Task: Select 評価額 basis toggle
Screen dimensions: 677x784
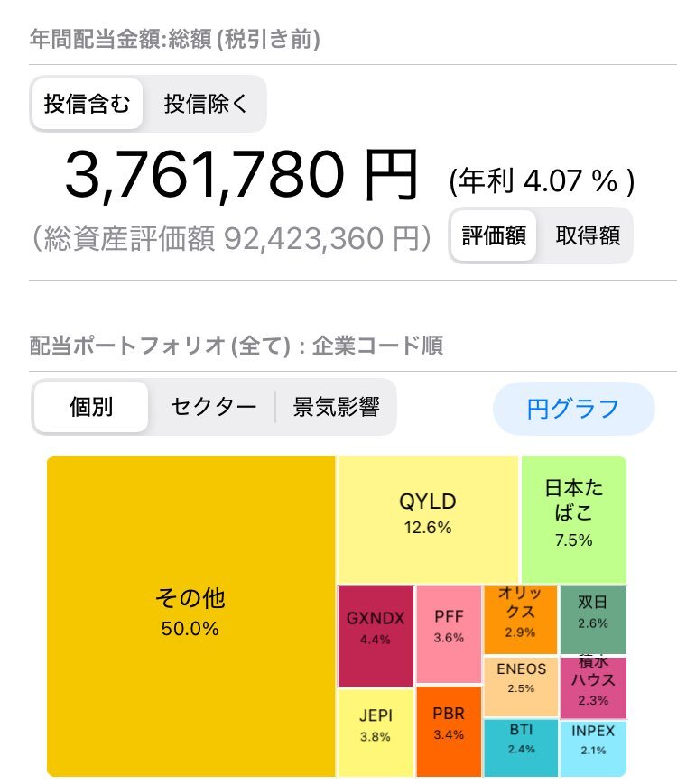Action: [x=494, y=236]
